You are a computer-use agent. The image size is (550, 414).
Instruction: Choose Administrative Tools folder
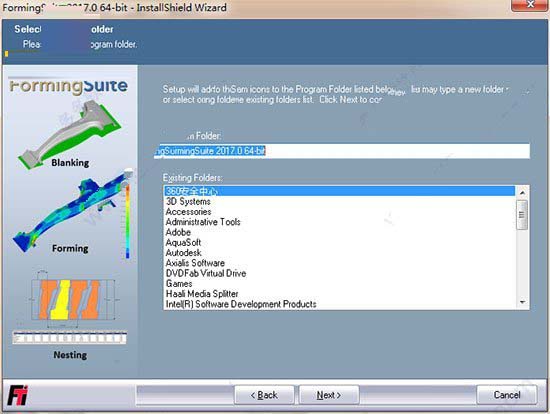pyautogui.click(x=339, y=222)
